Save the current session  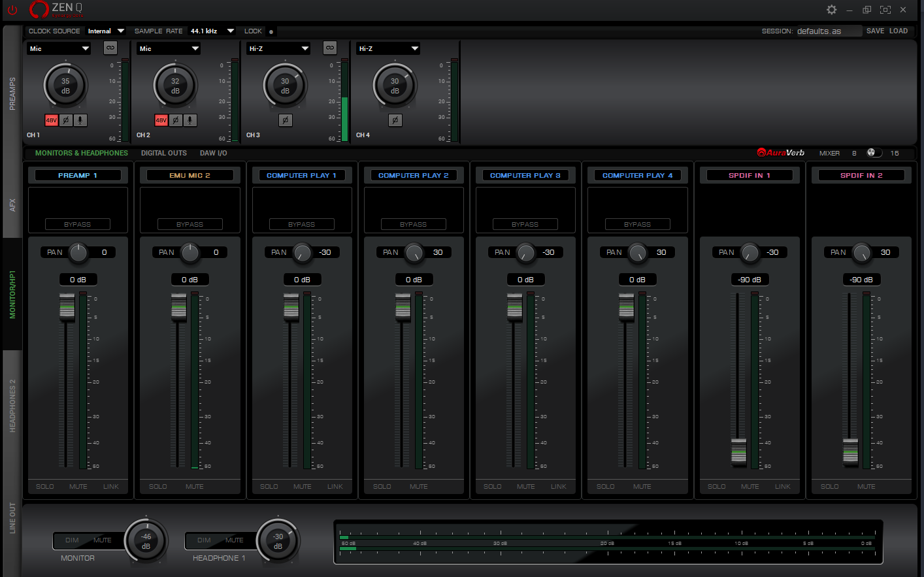[876, 31]
